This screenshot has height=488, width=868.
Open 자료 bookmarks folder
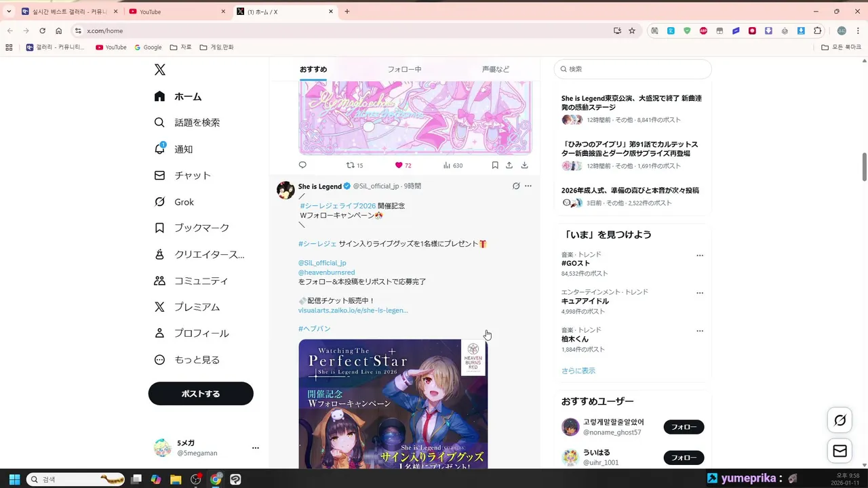[x=181, y=47]
